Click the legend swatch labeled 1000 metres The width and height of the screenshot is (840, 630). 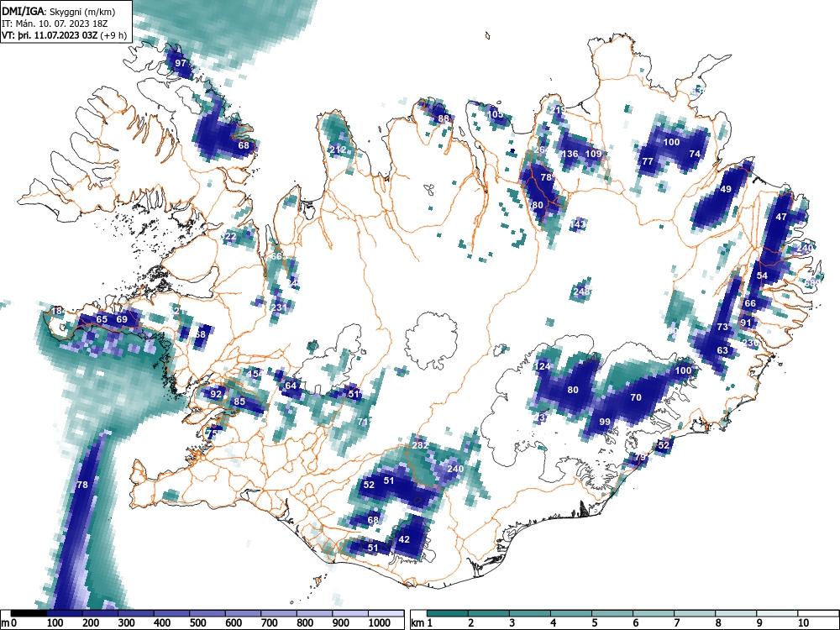[x=386, y=613]
